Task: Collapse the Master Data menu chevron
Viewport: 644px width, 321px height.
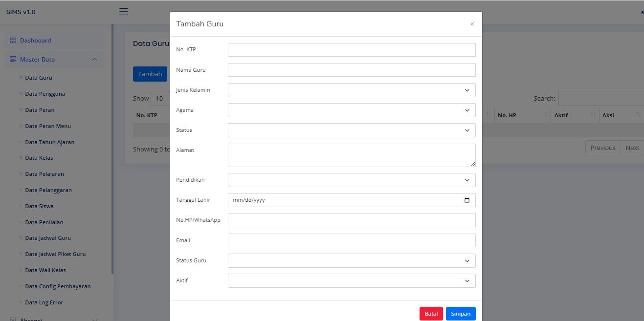Action: [94, 60]
